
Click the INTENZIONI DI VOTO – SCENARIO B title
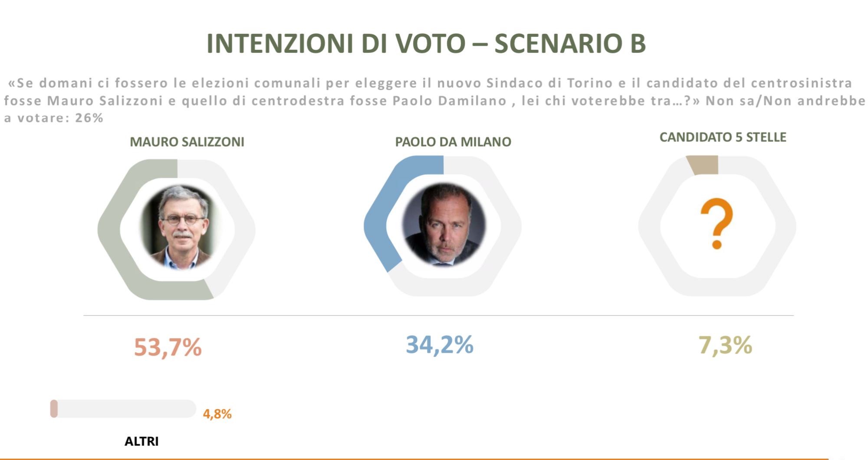tap(426, 43)
